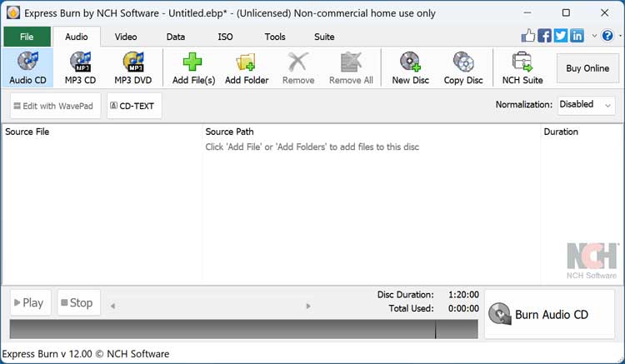The height and width of the screenshot is (364, 625).
Task: Sort by the Duration column header
Action: pos(581,132)
